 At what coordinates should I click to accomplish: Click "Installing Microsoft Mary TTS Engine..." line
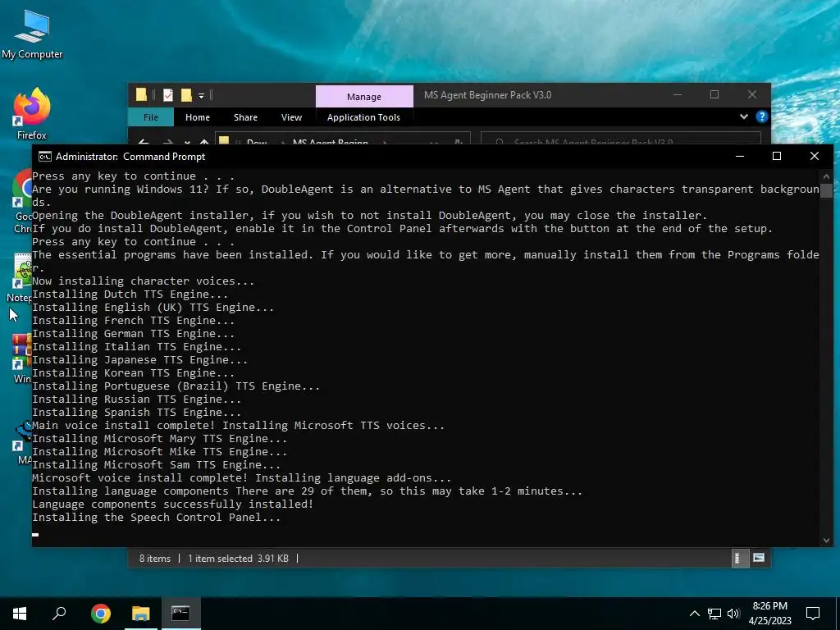(160, 439)
